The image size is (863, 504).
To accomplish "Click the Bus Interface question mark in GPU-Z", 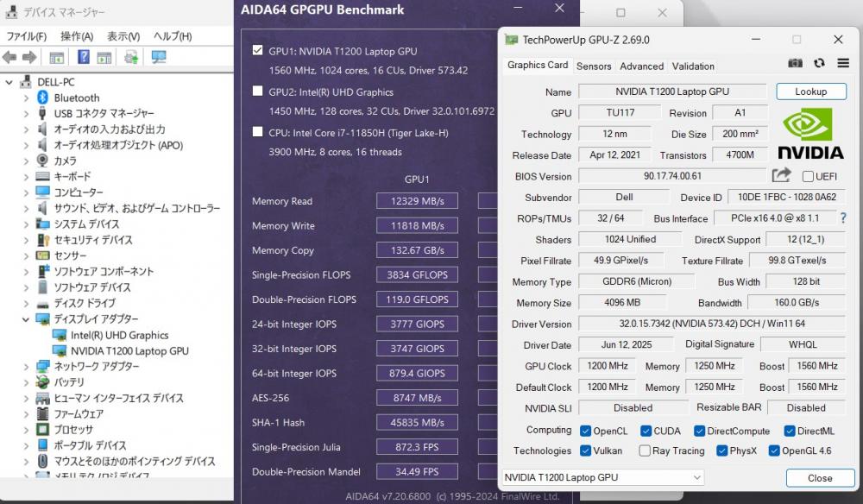I will point(843,218).
